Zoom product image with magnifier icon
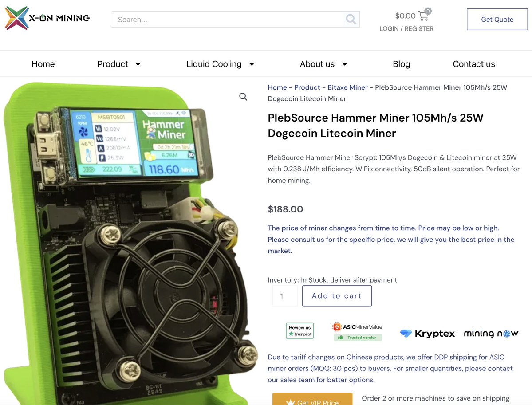532x405 pixels. coord(243,97)
